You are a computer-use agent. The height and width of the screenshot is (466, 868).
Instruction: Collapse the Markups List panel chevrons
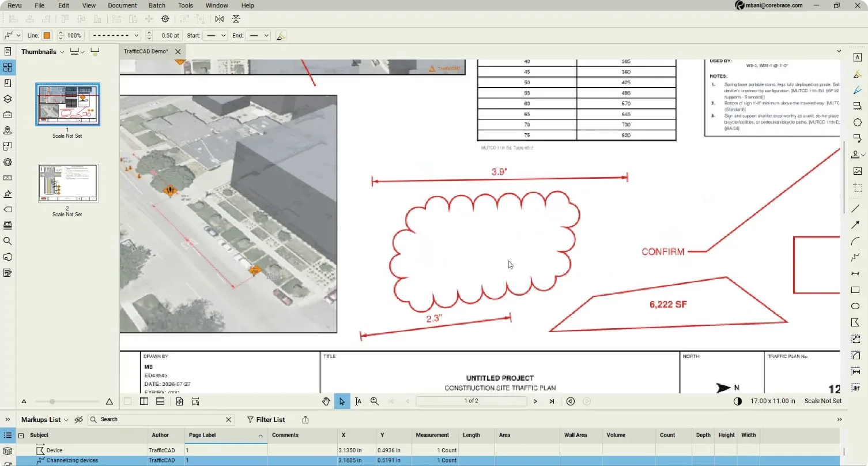pos(7,420)
